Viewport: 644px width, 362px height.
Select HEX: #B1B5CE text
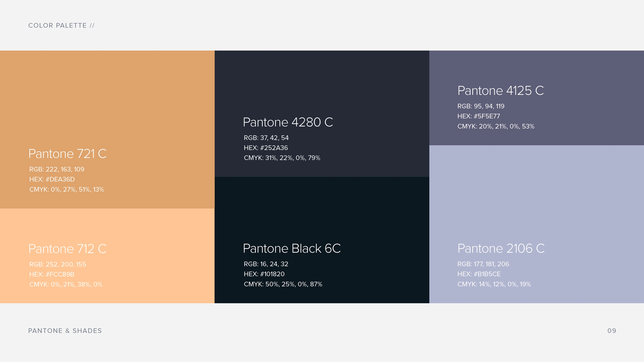(479, 274)
